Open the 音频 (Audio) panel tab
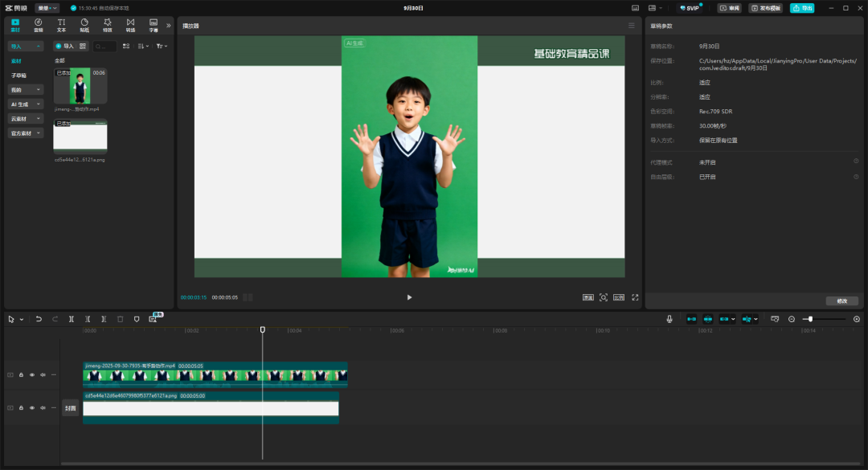Viewport: 868px width, 470px height. 39,25
